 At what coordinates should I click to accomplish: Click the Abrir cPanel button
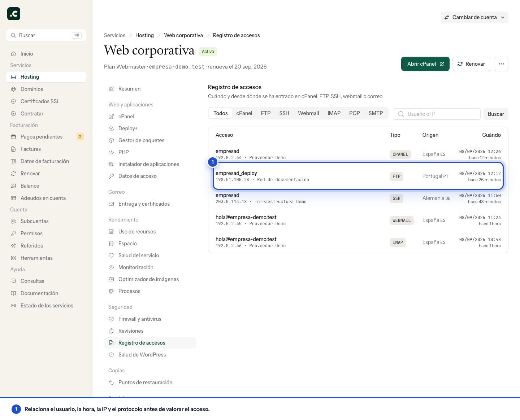click(425, 64)
